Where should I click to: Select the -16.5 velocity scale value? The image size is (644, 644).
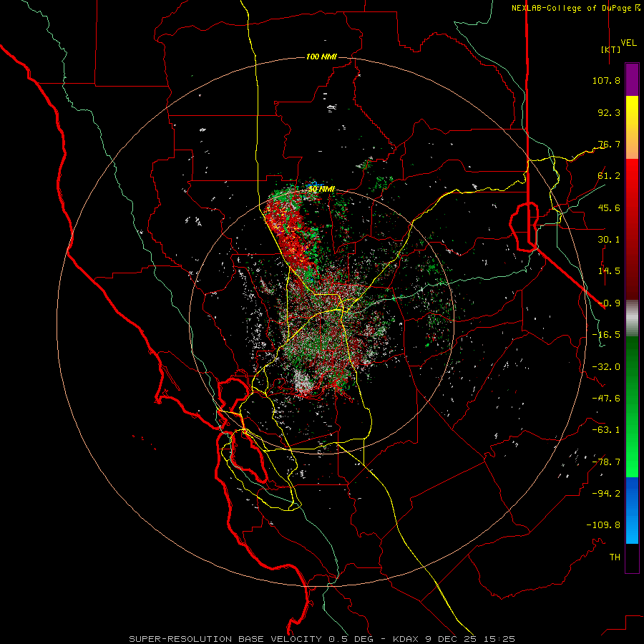click(606, 335)
